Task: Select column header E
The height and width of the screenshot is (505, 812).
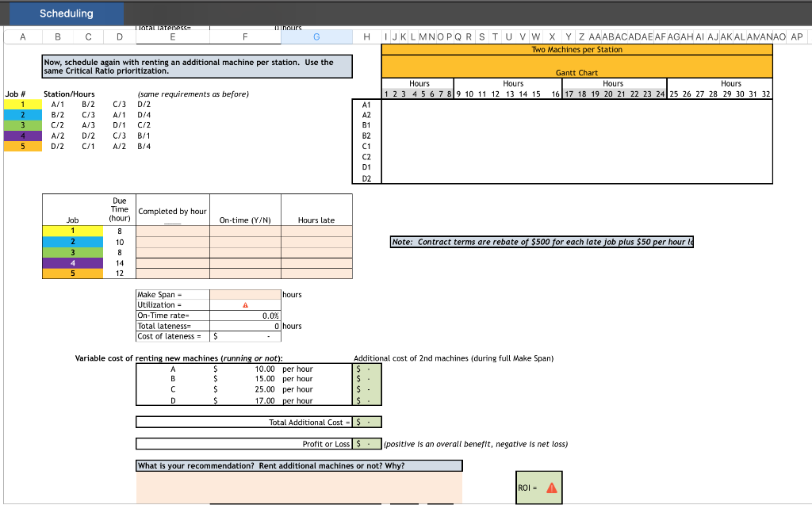Action: click(x=174, y=36)
